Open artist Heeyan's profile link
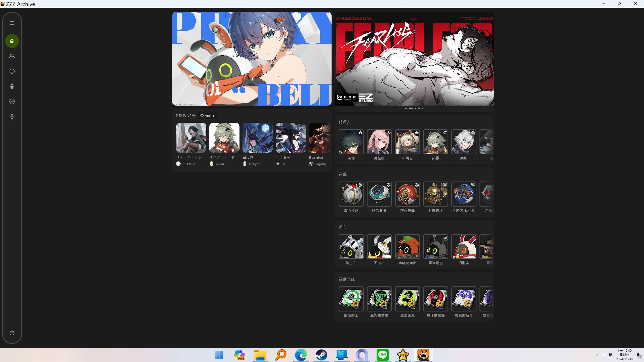This screenshot has height=362, width=644. [x=252, y=164]
